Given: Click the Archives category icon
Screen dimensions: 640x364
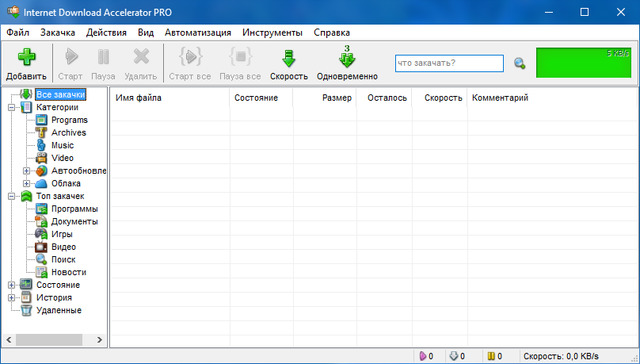Looking at the screenshot, I should point(41,133).
